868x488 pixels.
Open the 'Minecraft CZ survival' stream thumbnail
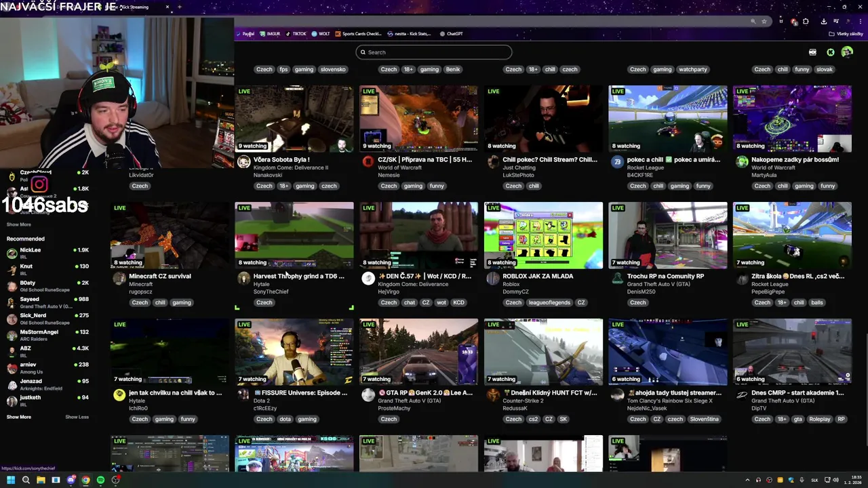point(170,235)
